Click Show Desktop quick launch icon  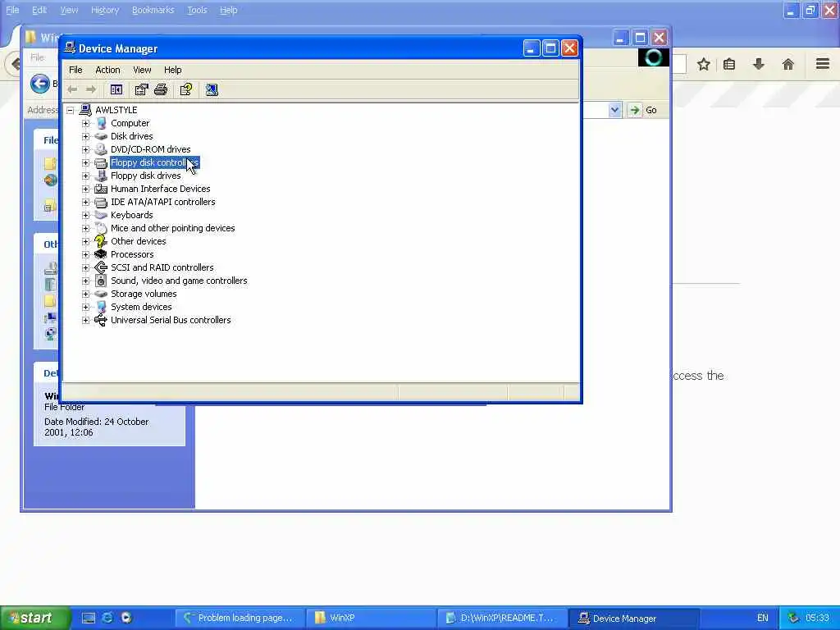(89, 618)
